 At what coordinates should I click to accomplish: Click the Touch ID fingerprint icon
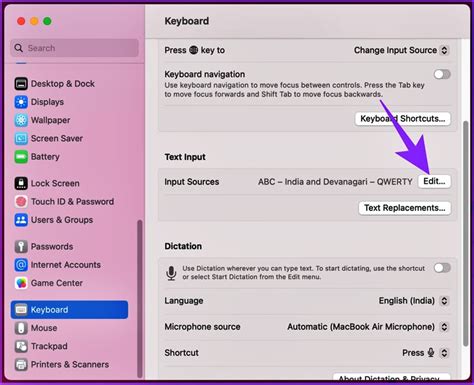pos(21,202)
